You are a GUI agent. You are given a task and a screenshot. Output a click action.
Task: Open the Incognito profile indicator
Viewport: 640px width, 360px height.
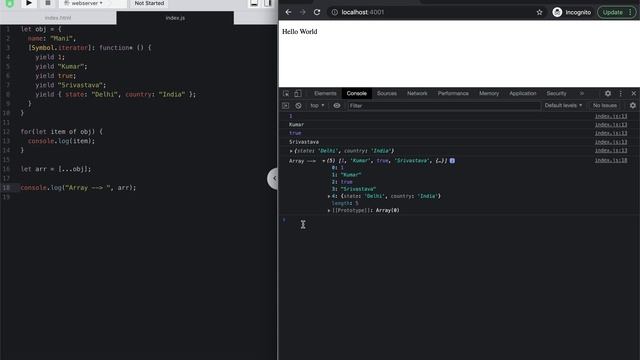point(571,12)
